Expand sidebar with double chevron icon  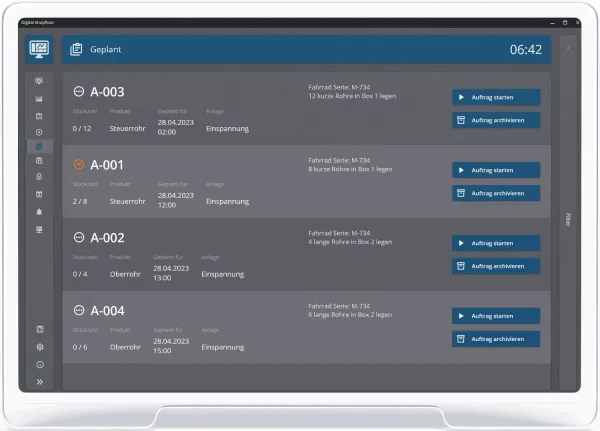40,382
